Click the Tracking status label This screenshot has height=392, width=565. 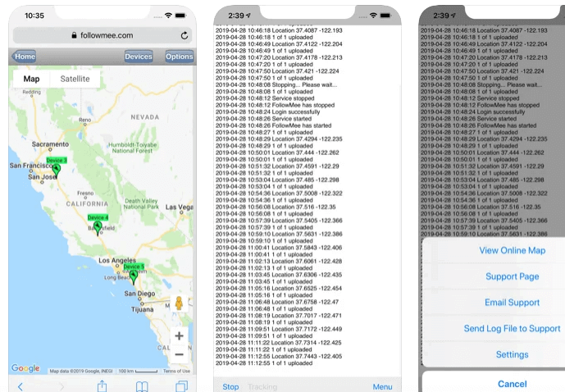pyautogui.click(x=262, y=386)
